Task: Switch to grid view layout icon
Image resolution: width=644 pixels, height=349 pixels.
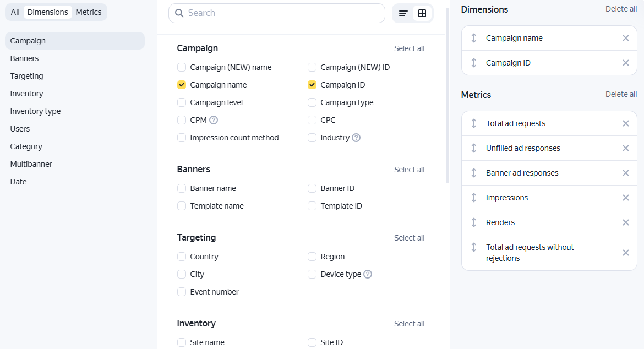Action: (x=422, y=13)
